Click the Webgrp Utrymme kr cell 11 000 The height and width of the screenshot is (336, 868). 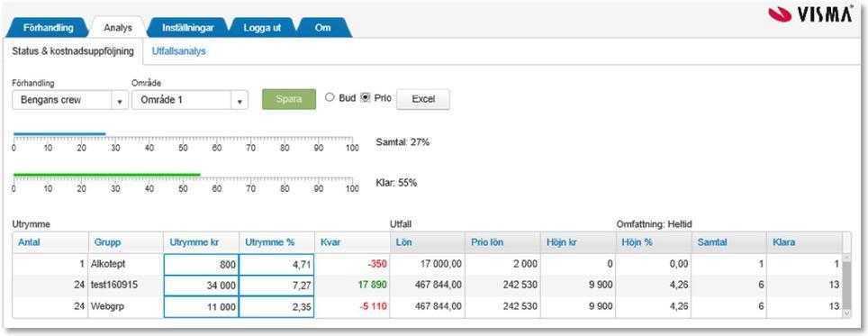[201, 306]
